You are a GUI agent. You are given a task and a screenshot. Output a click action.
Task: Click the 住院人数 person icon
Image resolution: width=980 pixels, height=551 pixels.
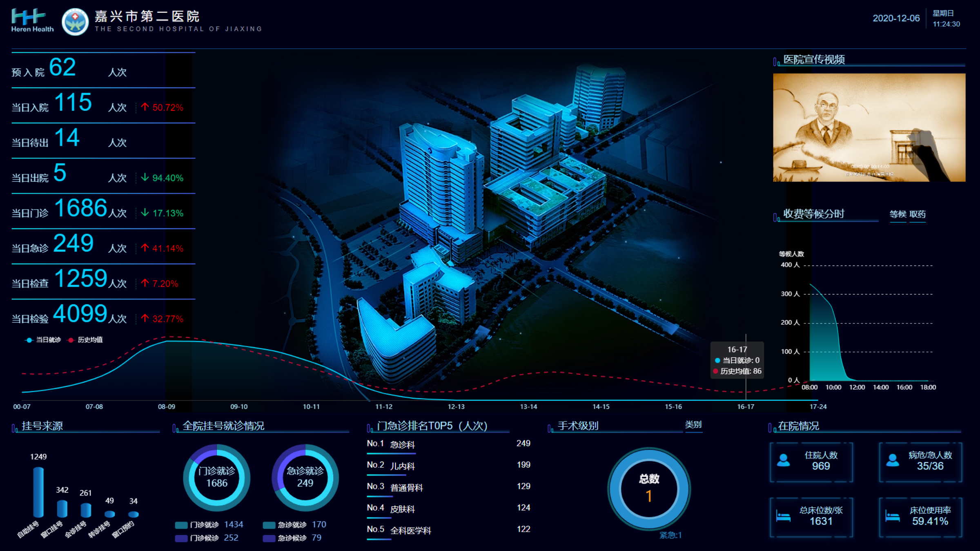tap(783, 460)
